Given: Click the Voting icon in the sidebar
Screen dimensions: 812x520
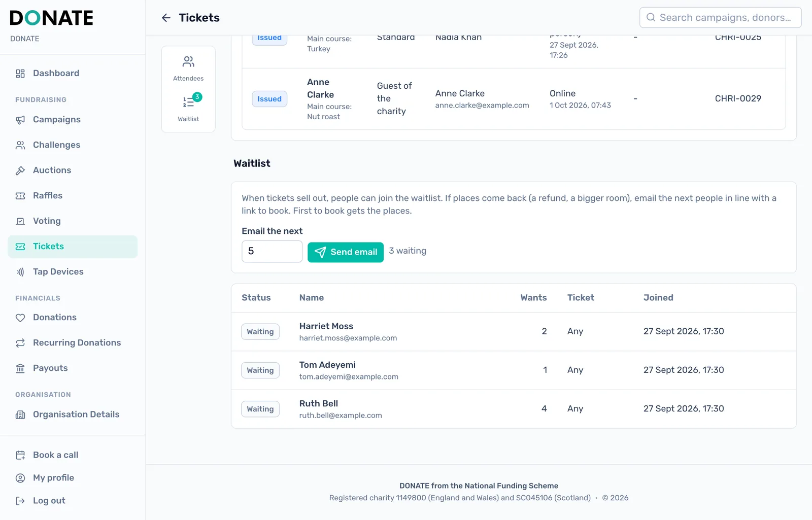Looking at the screenshot, I should 20,221.
